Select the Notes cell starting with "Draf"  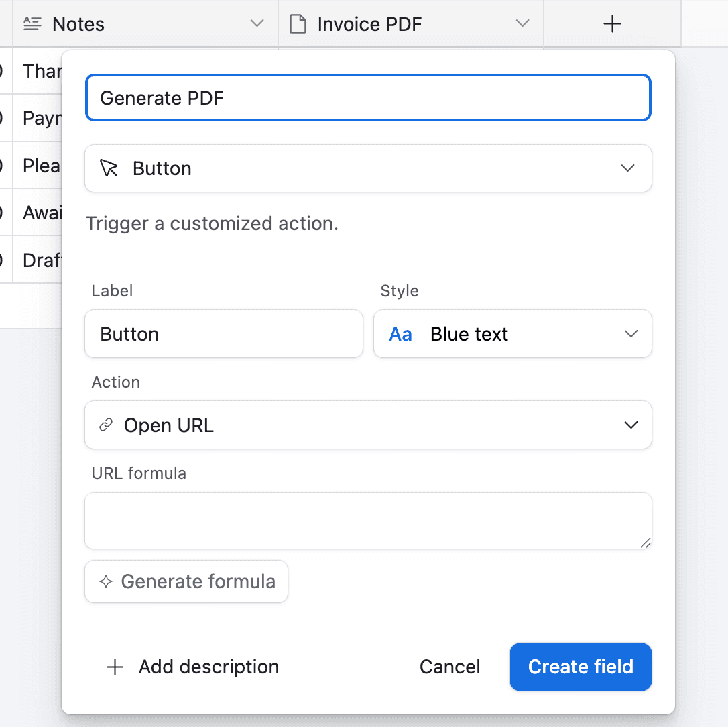pos(42,260)
